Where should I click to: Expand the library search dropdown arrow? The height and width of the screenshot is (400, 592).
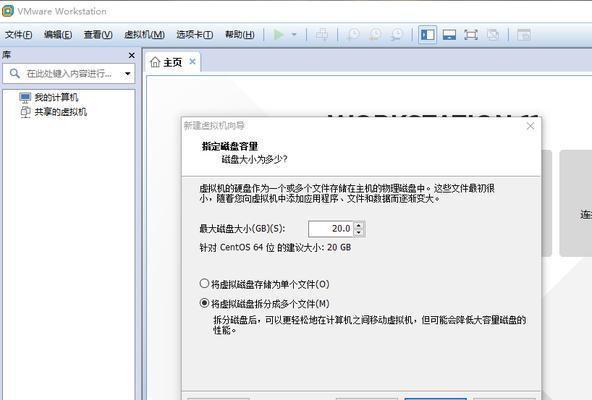tap(128, 74)
